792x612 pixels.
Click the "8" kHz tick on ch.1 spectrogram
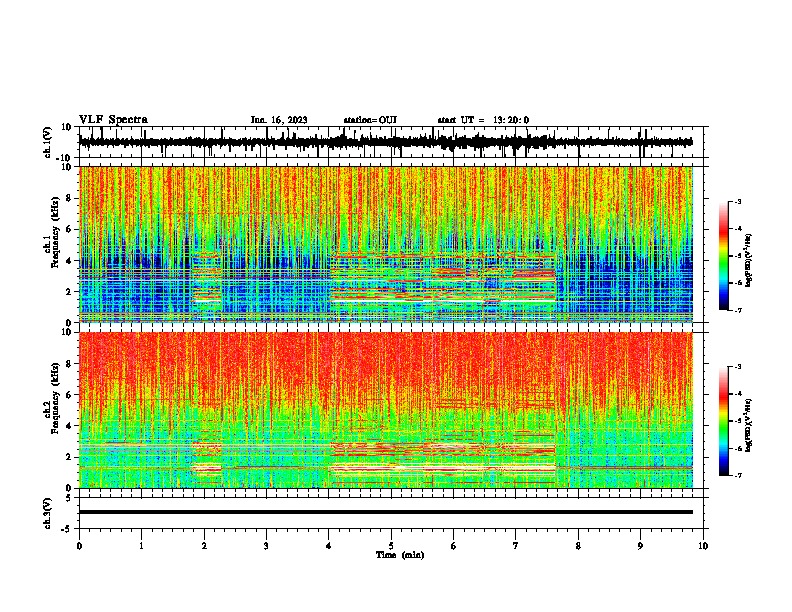point(70,198)
